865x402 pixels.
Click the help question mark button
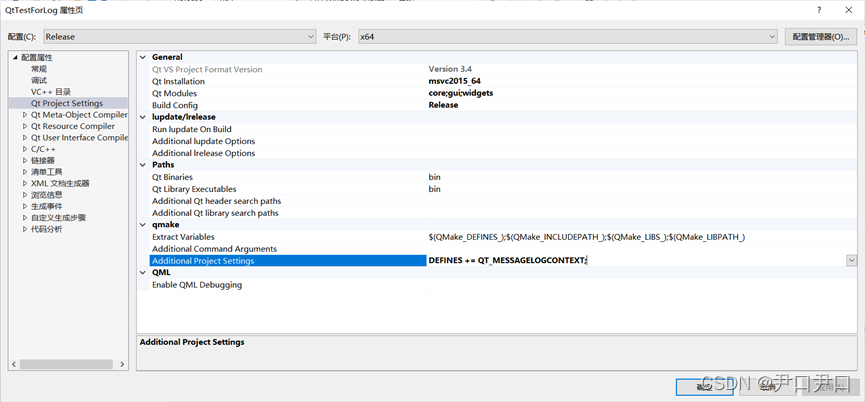point(819,10)
